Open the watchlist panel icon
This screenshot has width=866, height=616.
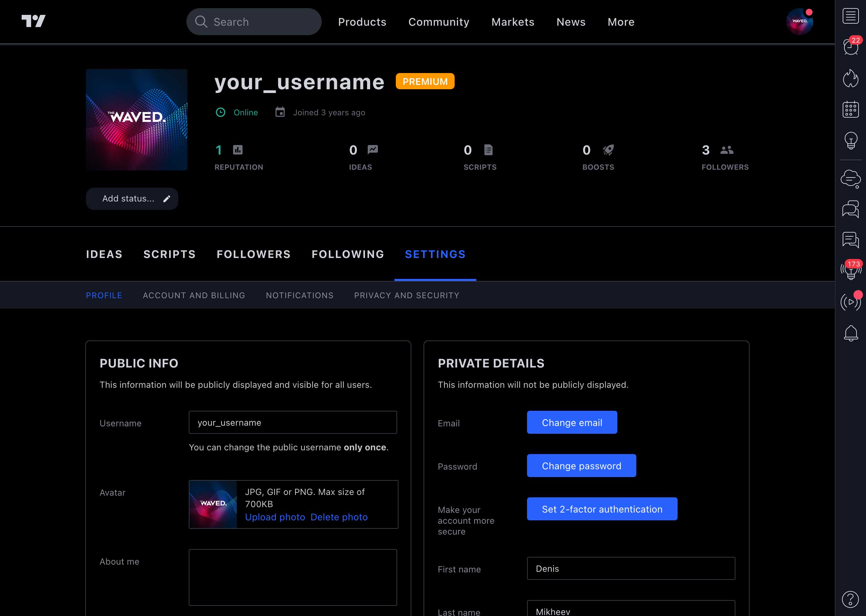(850, 16)
